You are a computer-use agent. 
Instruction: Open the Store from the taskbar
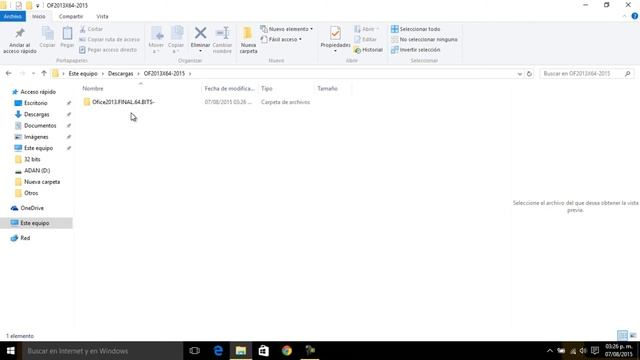(x=264, y=351)
